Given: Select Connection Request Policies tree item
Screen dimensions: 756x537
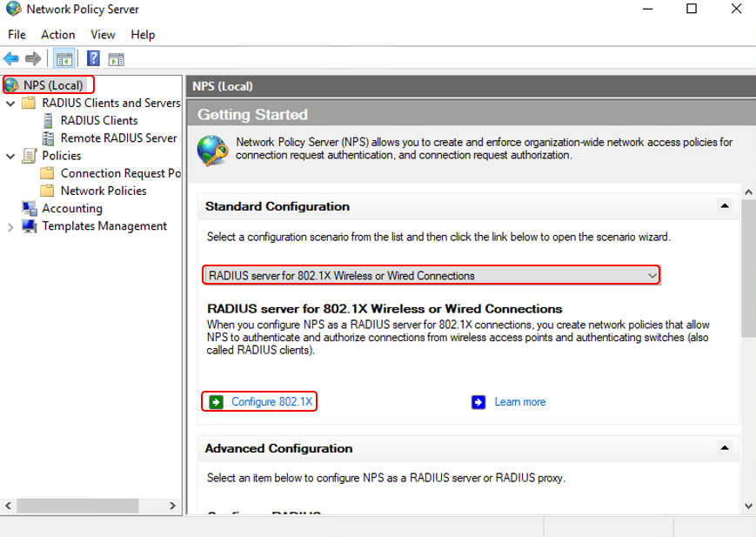Looking at the screenshot, I should coord(121,173).
